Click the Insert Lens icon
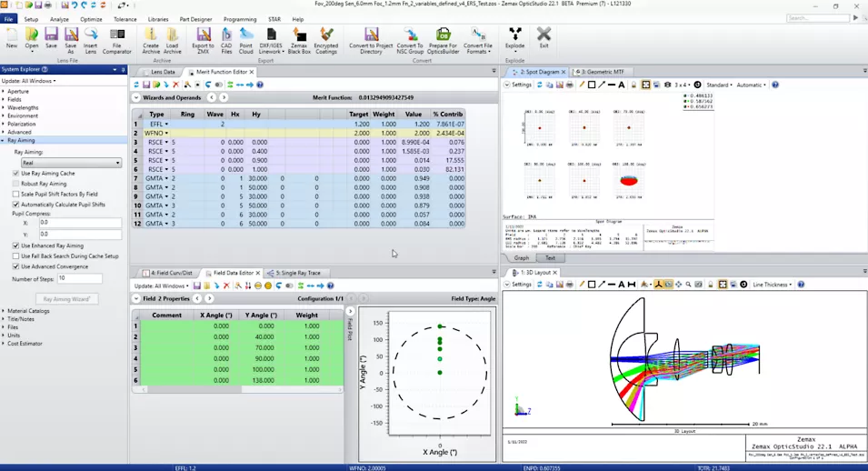868x471 pixels. (91, 37)
